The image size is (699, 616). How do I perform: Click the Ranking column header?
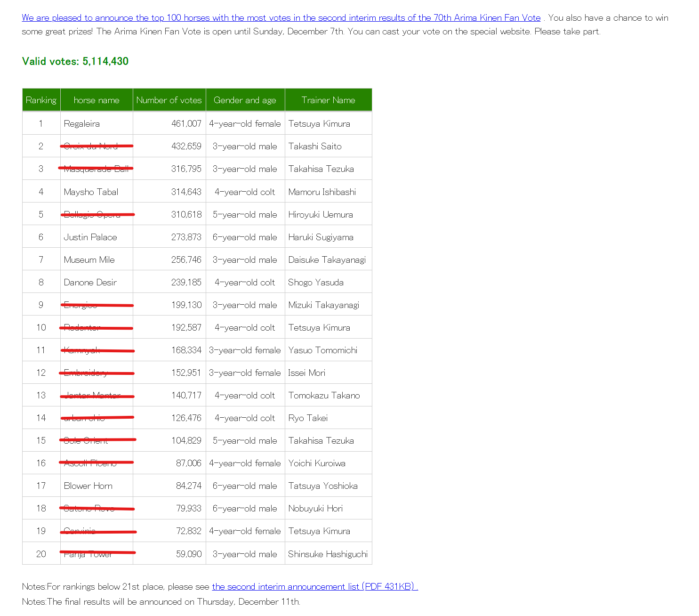[x=41, y=100]
